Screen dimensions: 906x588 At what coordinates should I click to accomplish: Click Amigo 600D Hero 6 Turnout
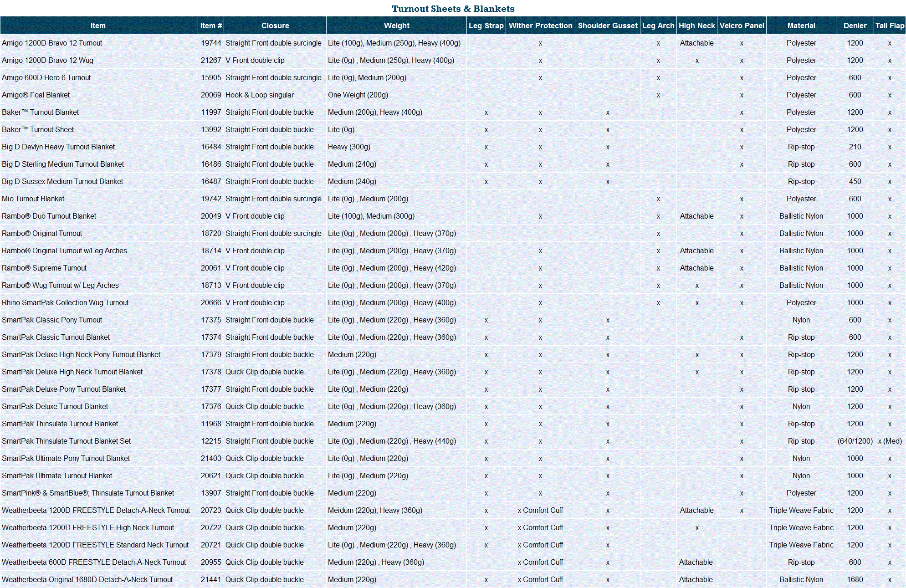pos(46,77)
